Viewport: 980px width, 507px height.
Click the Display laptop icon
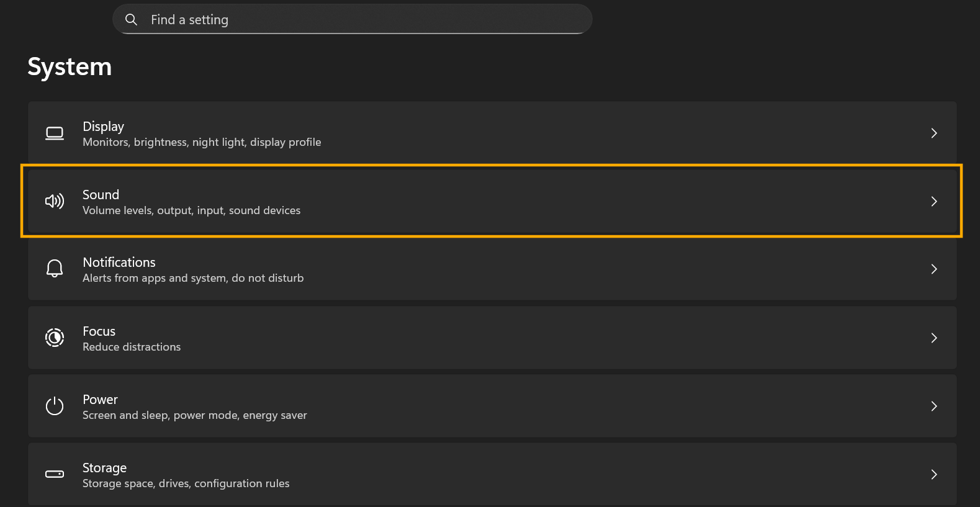pos(55,133)
